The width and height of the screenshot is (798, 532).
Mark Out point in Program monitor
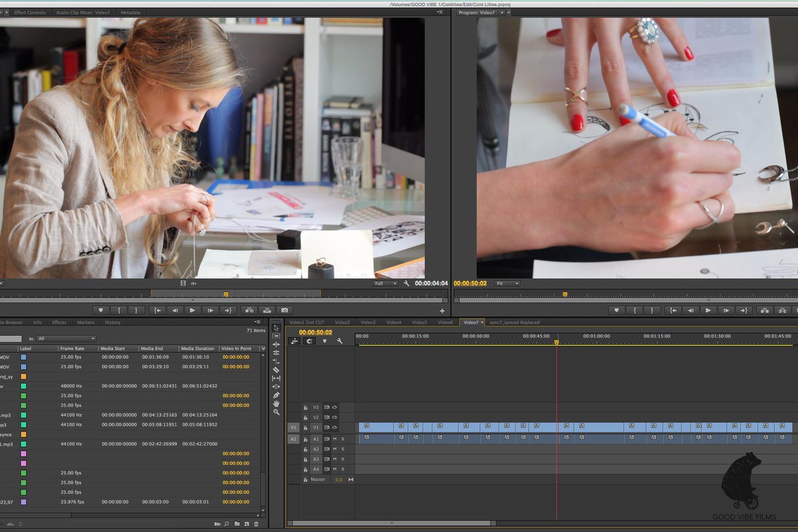click(652, 310)
